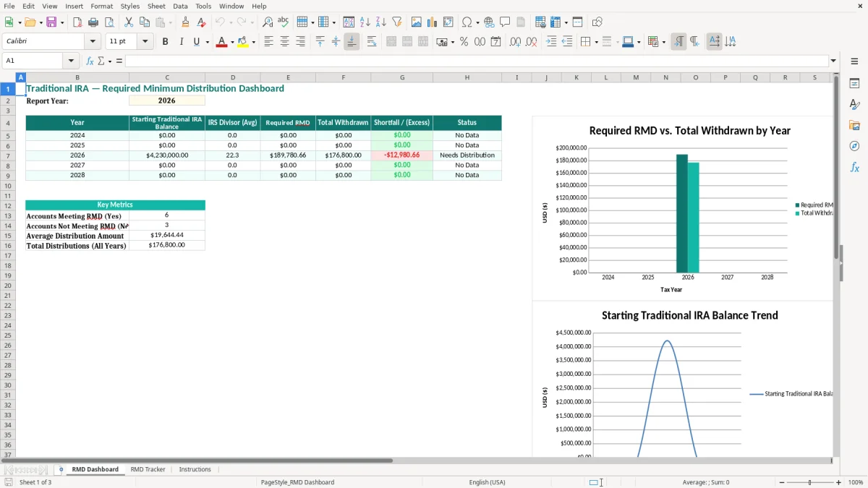Toggle Align Bottom vertical alignment
Screen dimensions: 868x488
click(x=352, y=42)
